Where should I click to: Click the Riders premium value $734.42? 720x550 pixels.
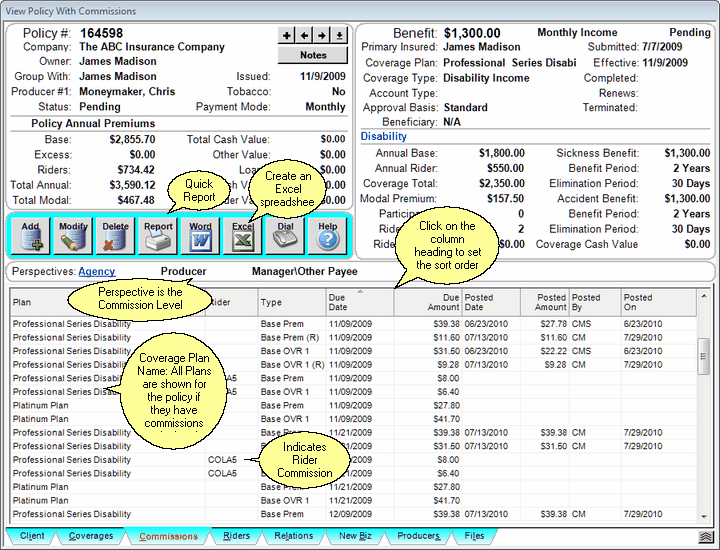coord(136,170)
